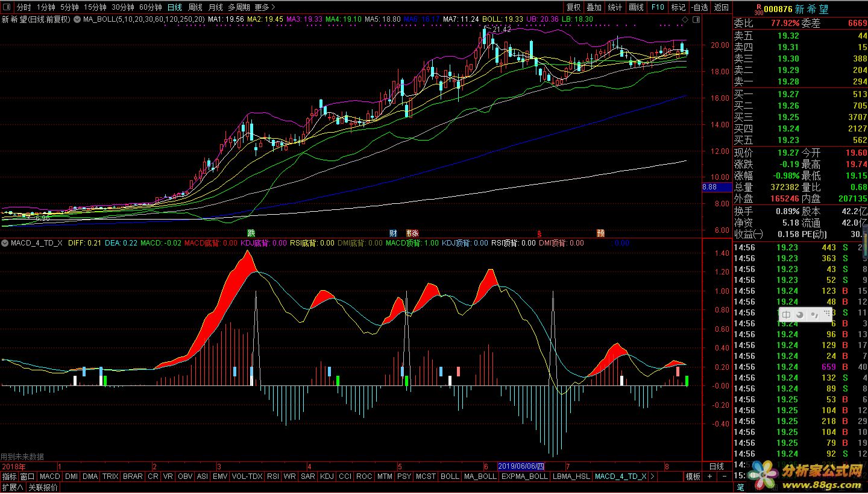The height and width of the screenshot is (494, 868).
Task: Click the 叠加 overlay button
Action: click(x=594, y=7)
